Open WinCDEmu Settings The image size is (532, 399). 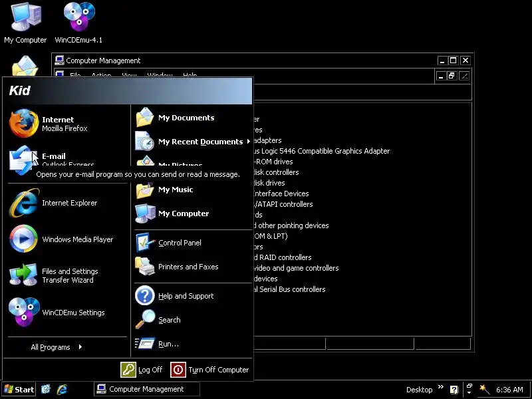pyautogui.click(x=67, y=312)
